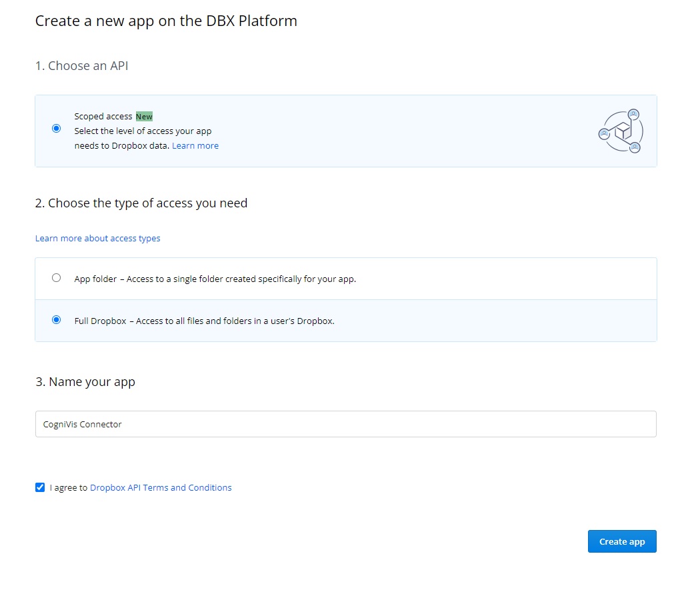The image size is (700, 594).
Task: Choose the App folder radio button
Action: point(56,278)
